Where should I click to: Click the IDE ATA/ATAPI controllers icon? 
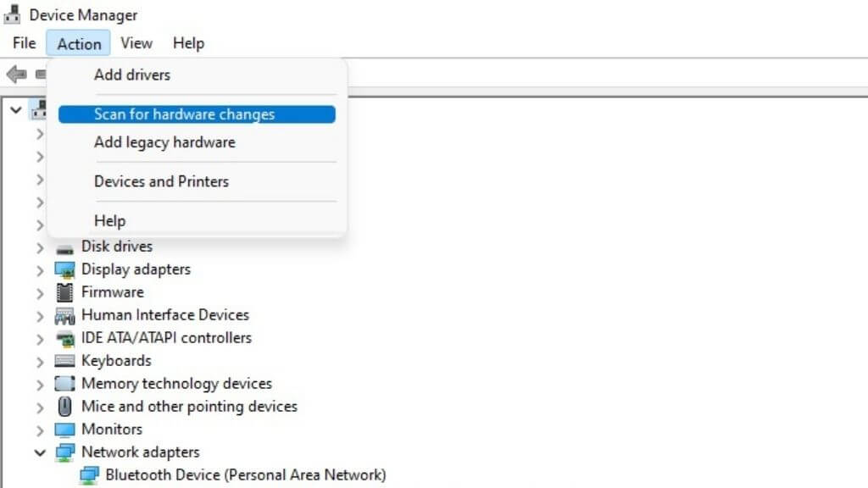(x=64, y=338)
